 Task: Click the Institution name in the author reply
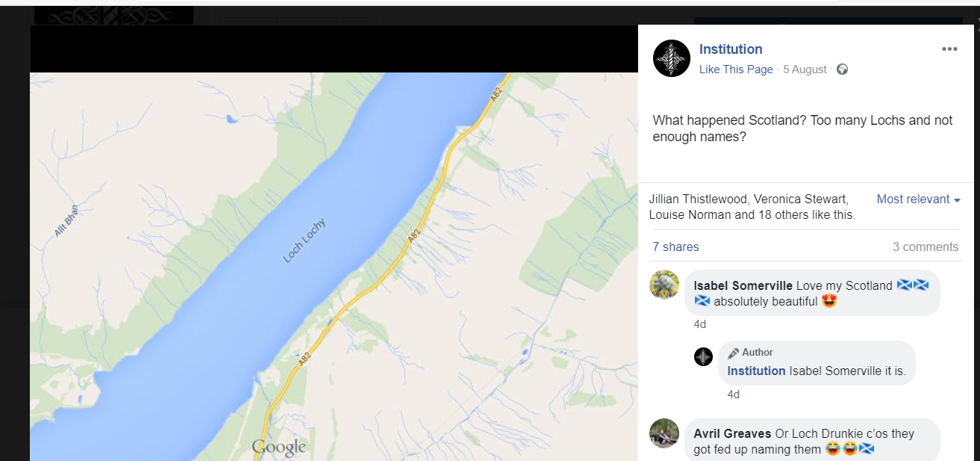click(x=756, y=371)
